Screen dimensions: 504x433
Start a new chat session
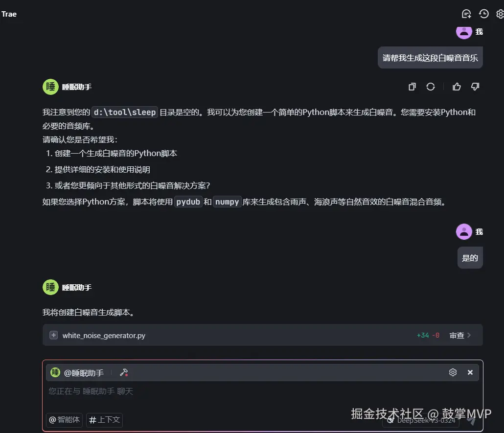tap(465, 14)
